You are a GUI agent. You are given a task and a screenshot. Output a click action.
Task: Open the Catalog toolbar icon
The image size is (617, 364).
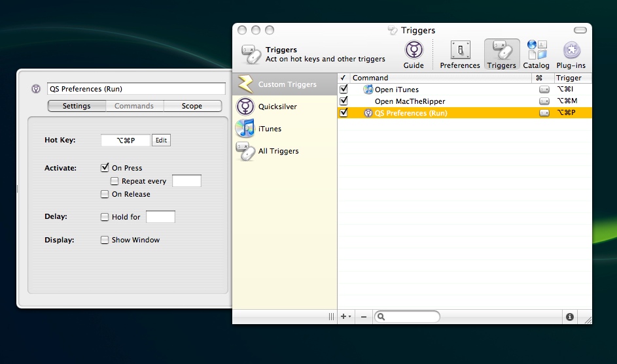[x=536, y=55]
